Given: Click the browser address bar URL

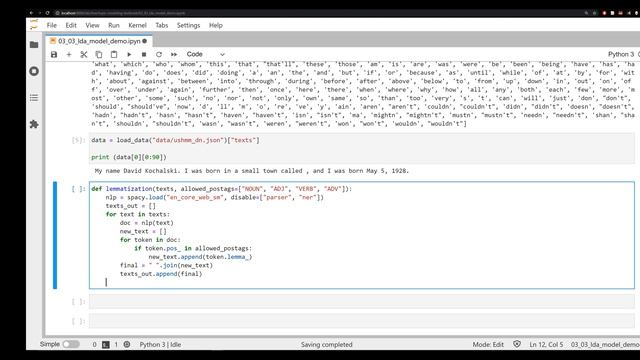Looking at the screenshot, I should [122, 13].
